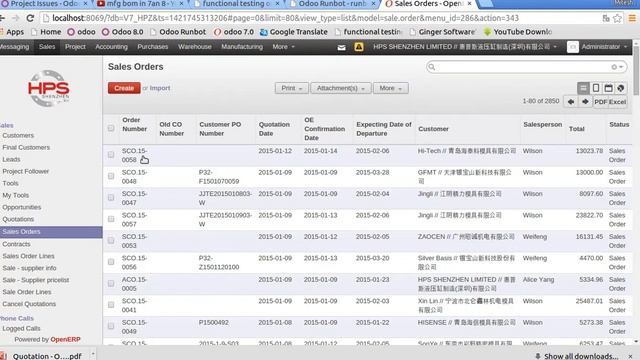Open the Attachment(s) dropdown
640x360 pixels.
(340, 88)
